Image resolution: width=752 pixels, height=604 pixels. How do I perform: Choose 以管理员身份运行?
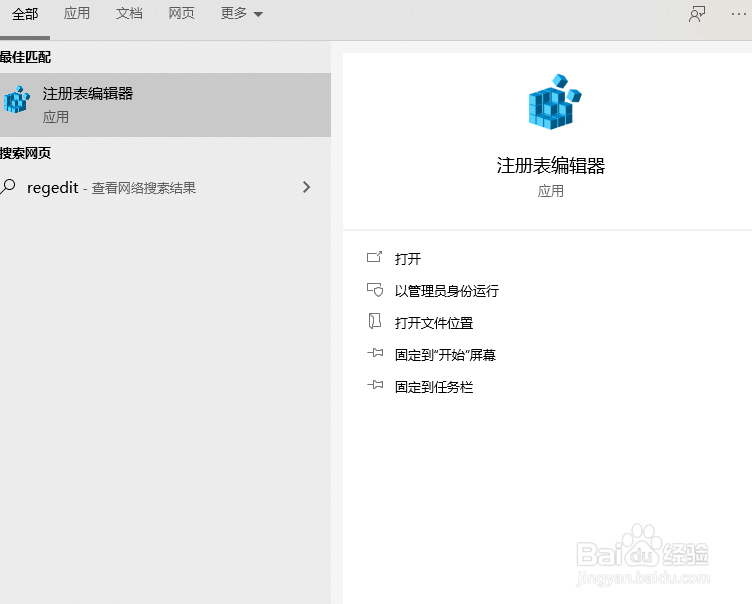click(x=446, y=291)
